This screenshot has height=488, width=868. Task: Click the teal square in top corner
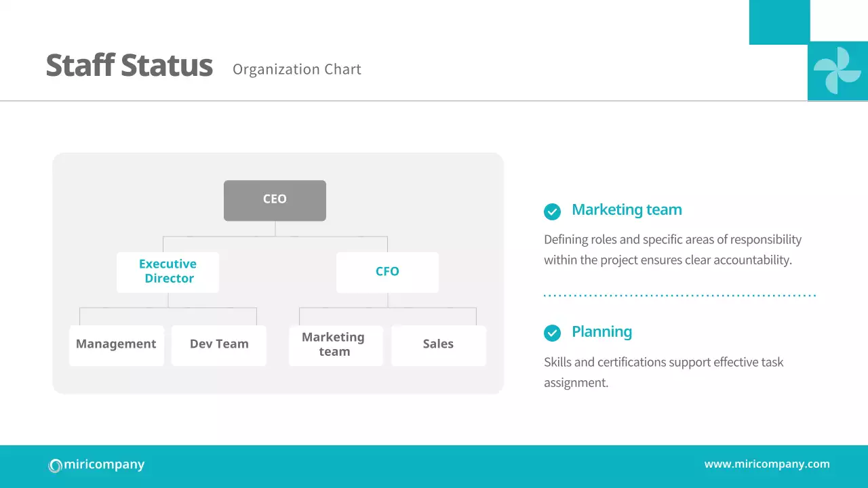(779, 22)
